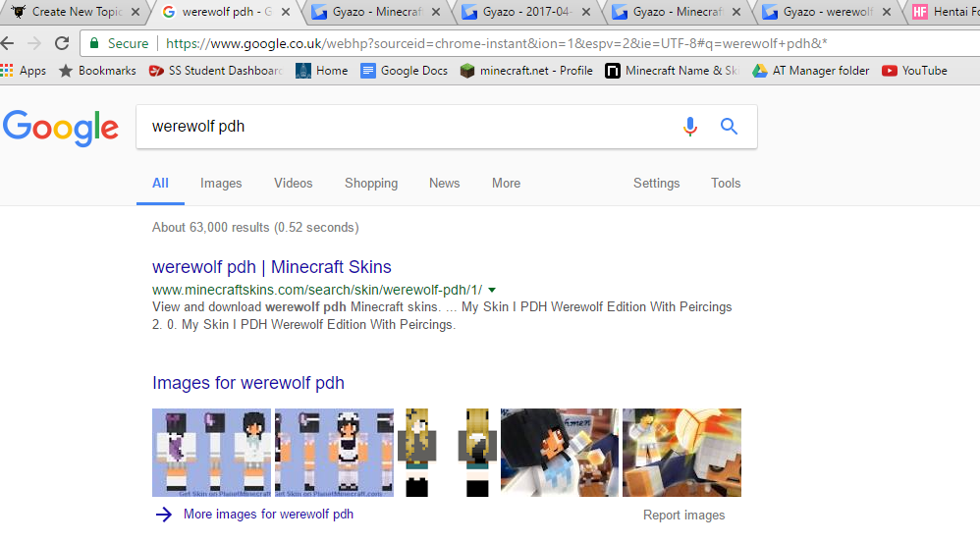
Task: Close the Gyazo 2017-04 tab
Action: pos(585,12)
